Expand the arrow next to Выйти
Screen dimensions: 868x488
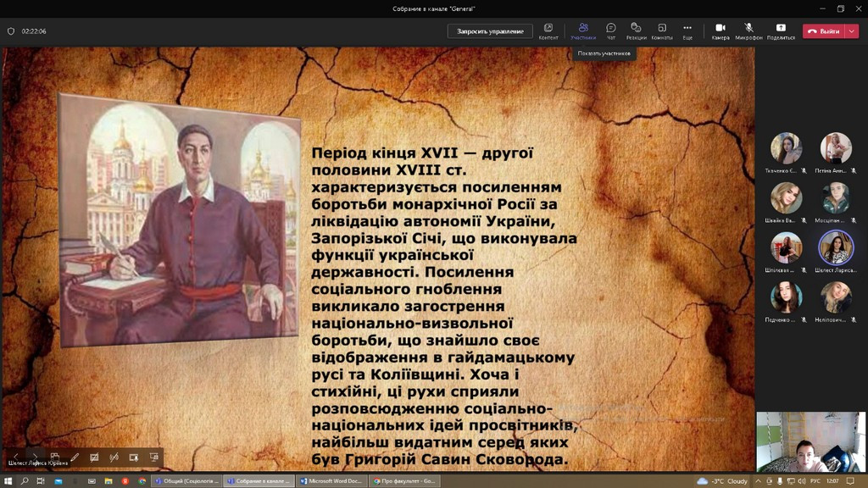(x=852, y=31)
